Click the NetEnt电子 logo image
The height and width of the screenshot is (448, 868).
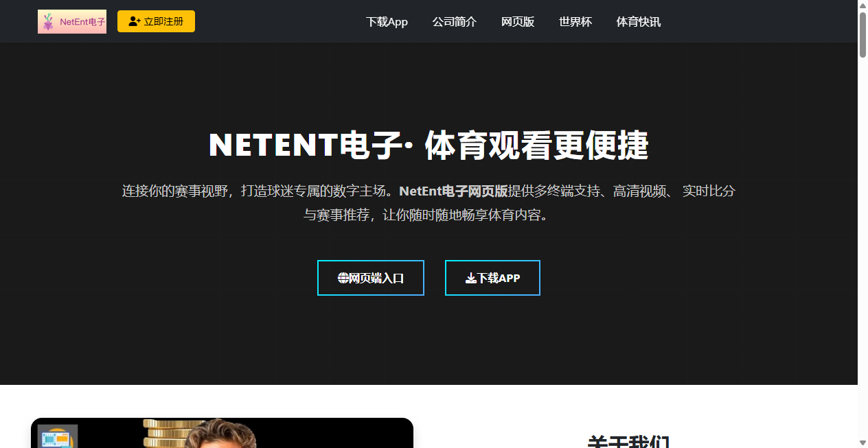click(72, 21)
